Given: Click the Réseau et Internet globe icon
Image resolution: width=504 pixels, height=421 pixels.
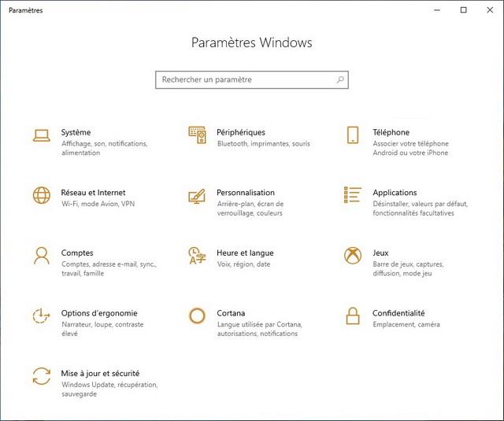Looking at the screenshot, I should point(41,195).
